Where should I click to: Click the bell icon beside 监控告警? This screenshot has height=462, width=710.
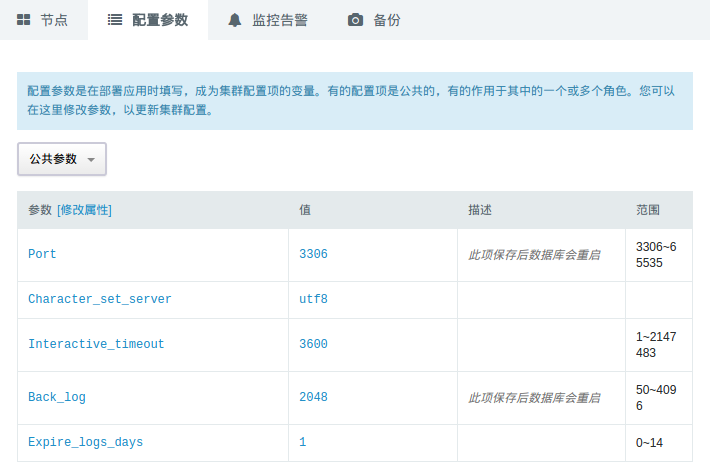235,20
